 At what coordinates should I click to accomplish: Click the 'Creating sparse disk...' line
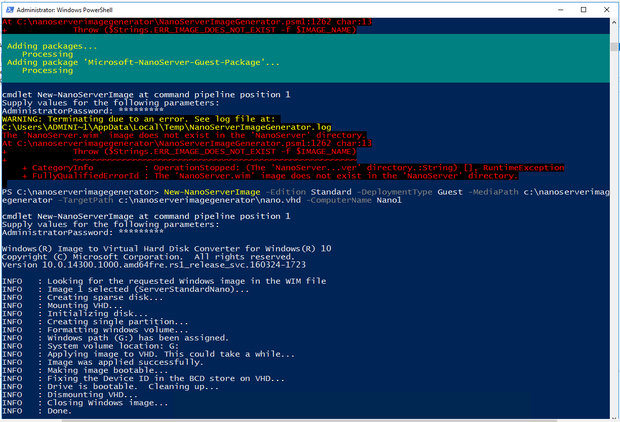[83, 297]
